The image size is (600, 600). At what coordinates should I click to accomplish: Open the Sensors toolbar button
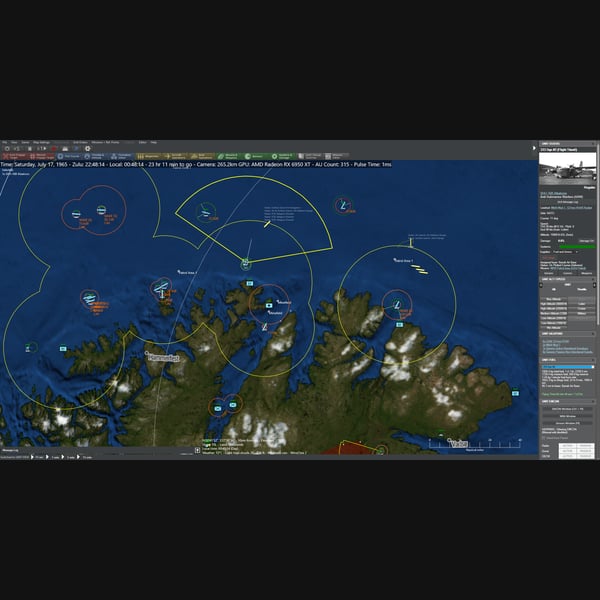255,156
